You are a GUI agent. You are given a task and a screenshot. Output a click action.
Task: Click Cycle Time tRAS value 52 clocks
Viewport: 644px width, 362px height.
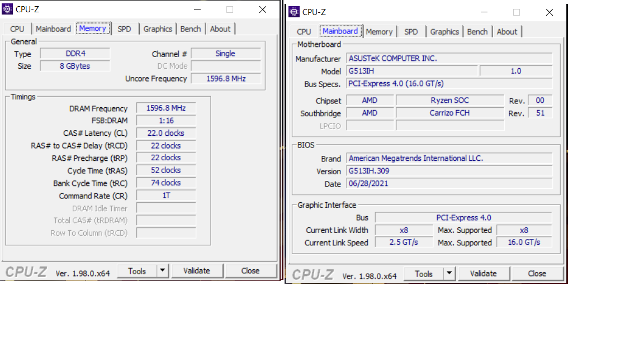(167, 170)
